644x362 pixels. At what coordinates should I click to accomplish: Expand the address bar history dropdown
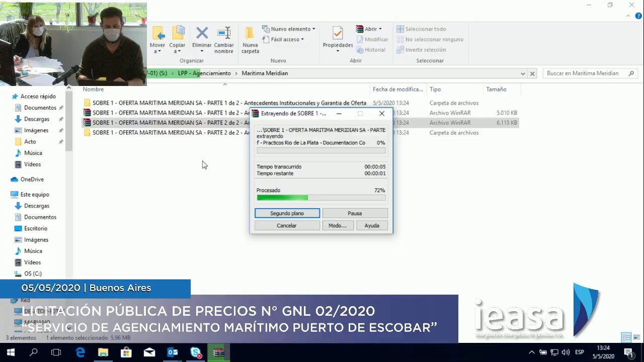(523, 73)
